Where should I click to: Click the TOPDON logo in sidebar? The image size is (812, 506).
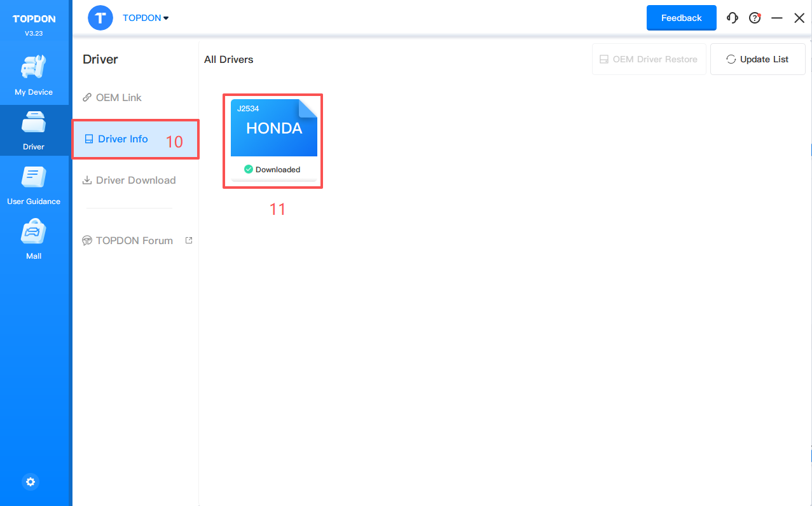(x=34, y=19)
